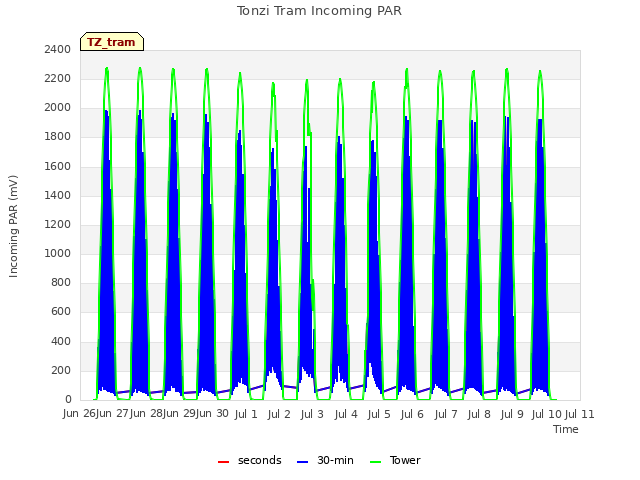This screenshot has width=640, height=480.
Task: Click the 1800 y-axis tick value
Action: click(58, 137)
